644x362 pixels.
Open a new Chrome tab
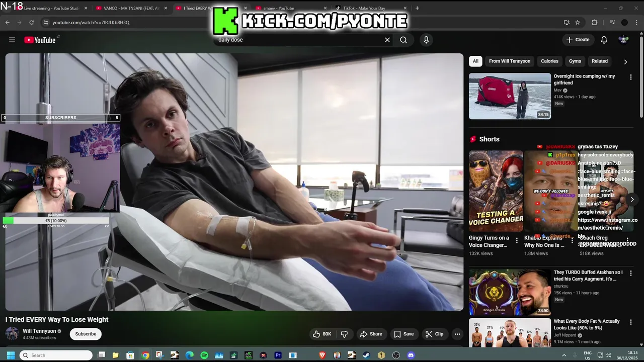(x=417, y=8)
